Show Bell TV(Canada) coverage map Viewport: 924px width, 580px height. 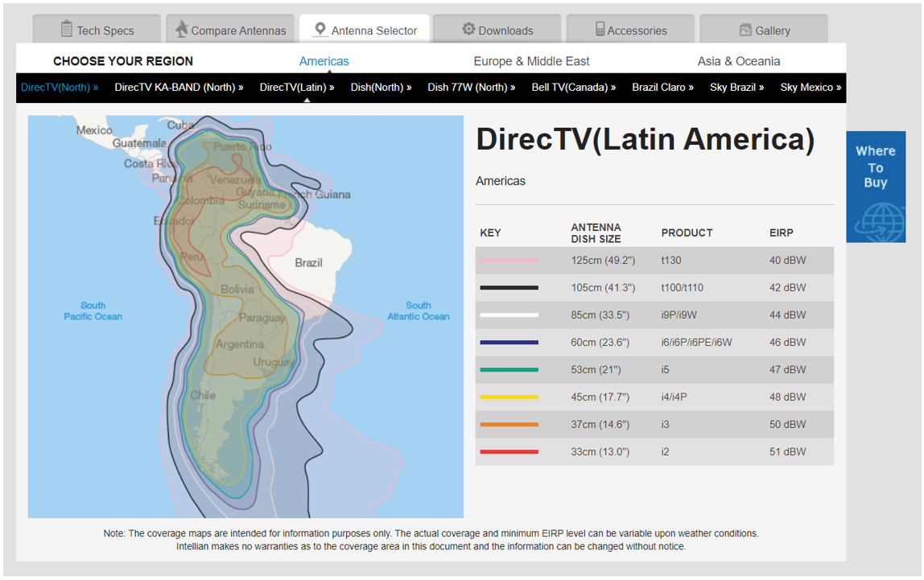(574, 87)
